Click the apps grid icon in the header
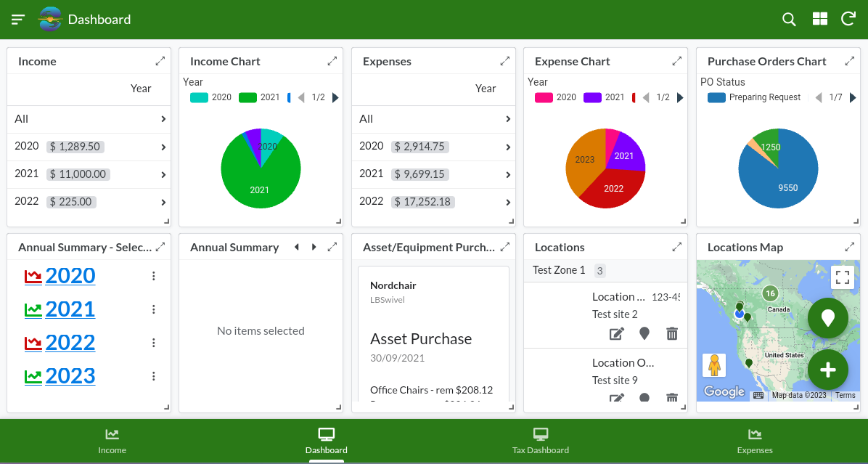 pyautogui.click(x=819, y=20)
